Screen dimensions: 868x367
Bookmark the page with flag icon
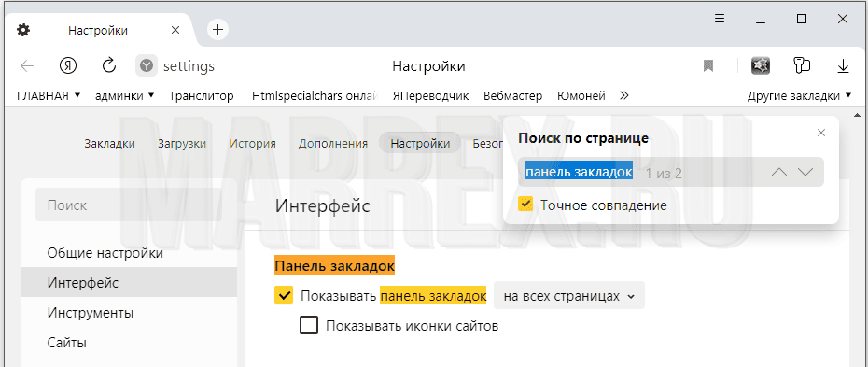(708, 66)
